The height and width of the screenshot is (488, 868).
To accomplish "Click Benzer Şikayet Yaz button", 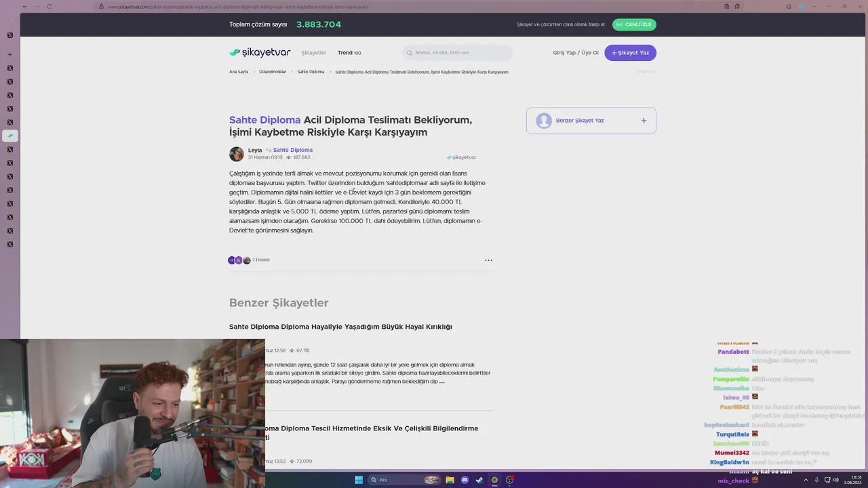I will click(591, 121).
